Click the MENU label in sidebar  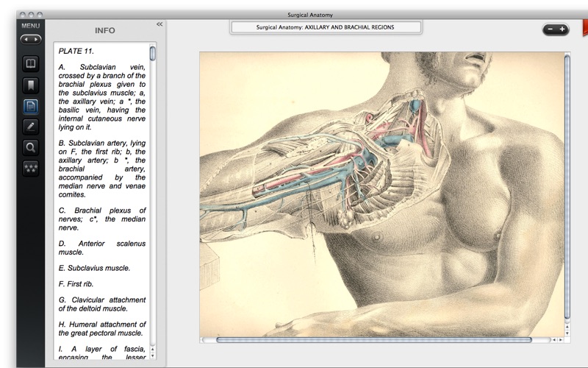(x=30, y=26)
